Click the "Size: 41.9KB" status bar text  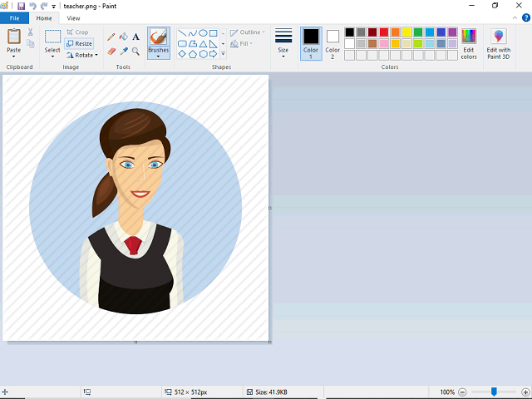pyautogui.click(x=271, y=392)
